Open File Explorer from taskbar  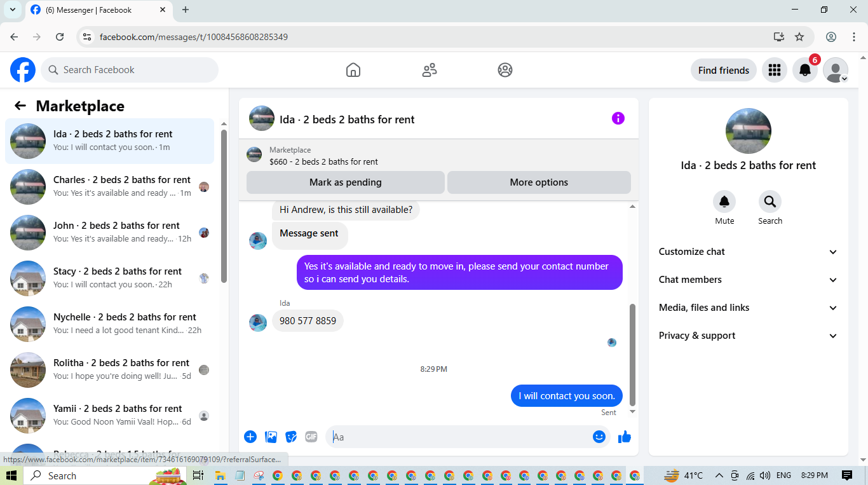click(220, 475)
